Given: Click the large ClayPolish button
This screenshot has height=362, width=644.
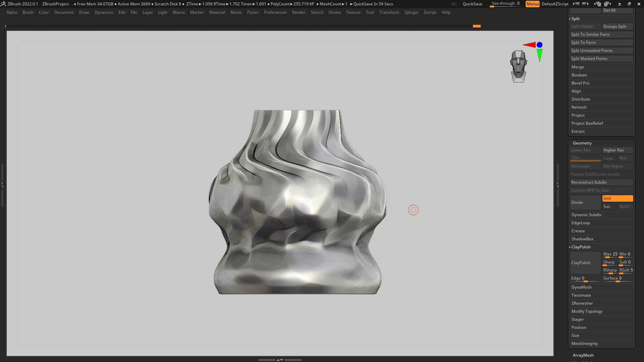Looking at the screenshot, I should pos(585,263).
